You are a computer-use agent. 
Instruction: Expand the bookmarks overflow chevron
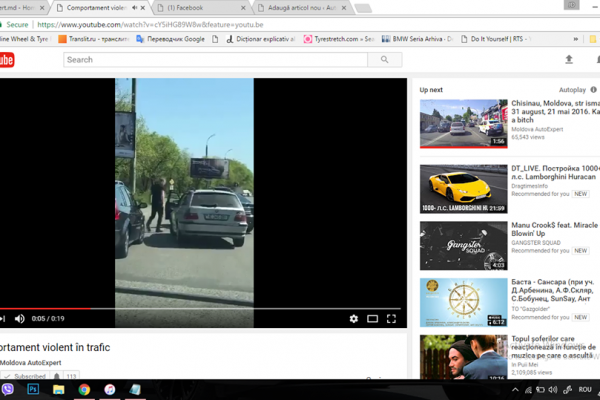[576, 39]
